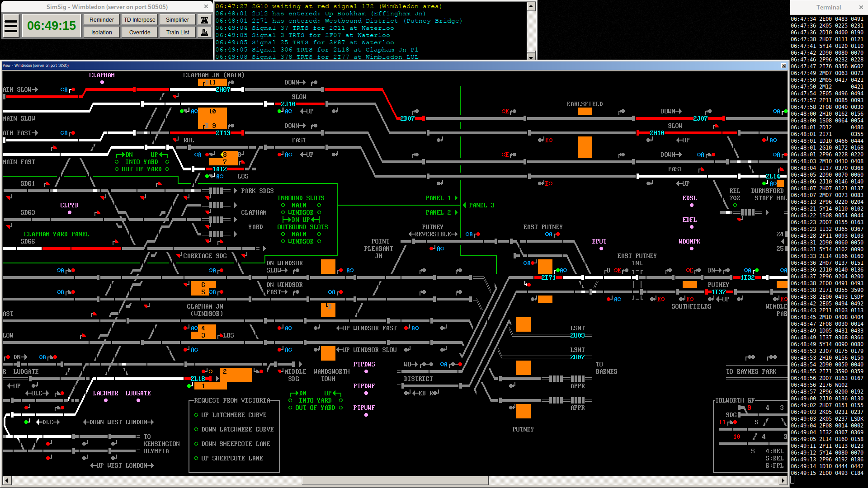
Task: Select UP LATCHMERE CURVE request option
Action: tap(196, 415)
